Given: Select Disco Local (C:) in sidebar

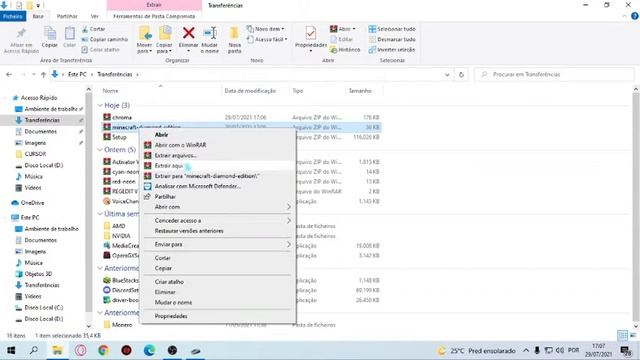Looking at the screenshot, I should 44,307.
